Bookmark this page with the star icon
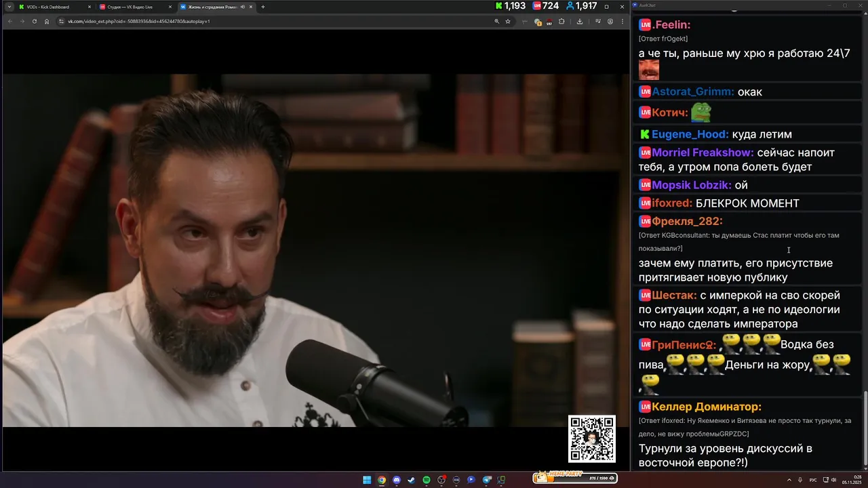Viewport: 868px width, 488px height. (507, 21)
